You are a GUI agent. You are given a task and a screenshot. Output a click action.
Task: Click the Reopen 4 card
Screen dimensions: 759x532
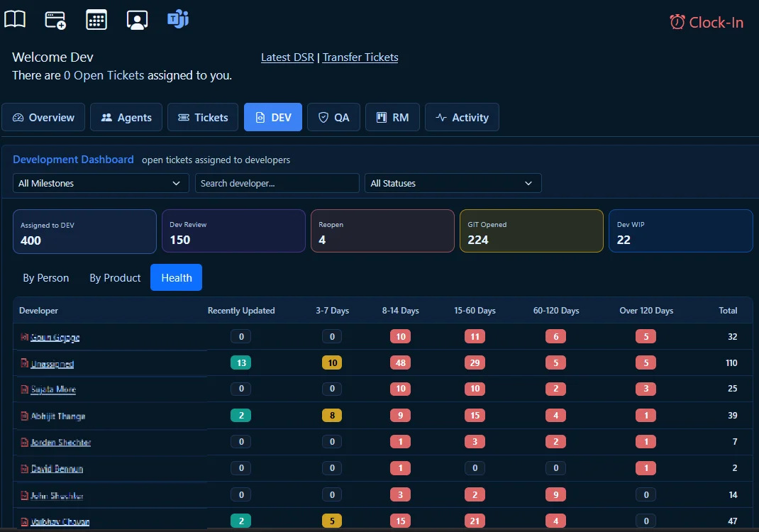(x=382, y=231)
